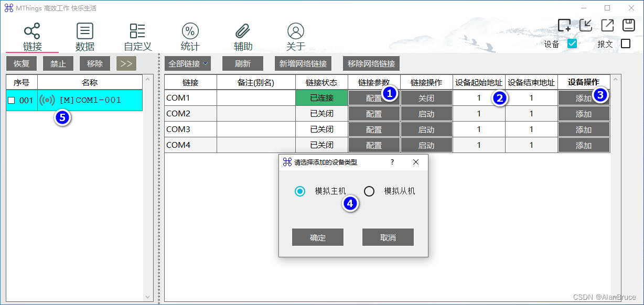This screenshot has width=644, height=305.
Task: Click the import arrow icon at top right
Action: [586, 25]
